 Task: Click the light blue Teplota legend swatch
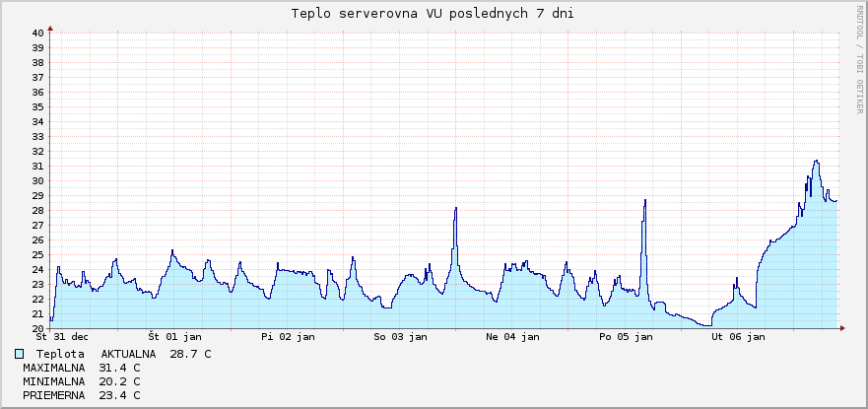tap(20, 353)
